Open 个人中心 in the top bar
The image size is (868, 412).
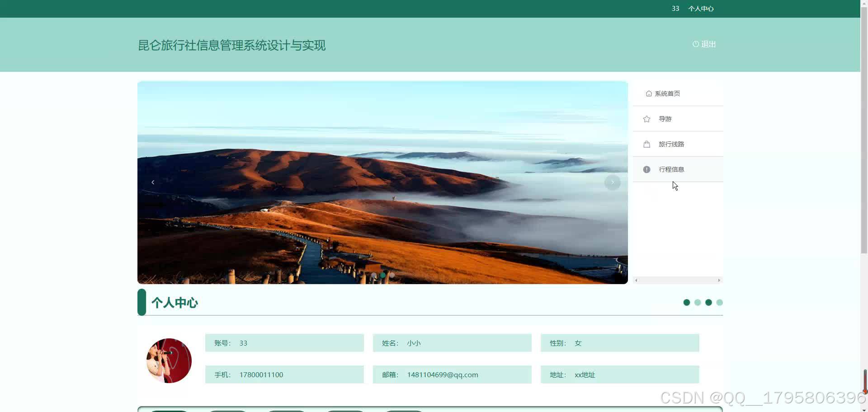tap(701, 9)
